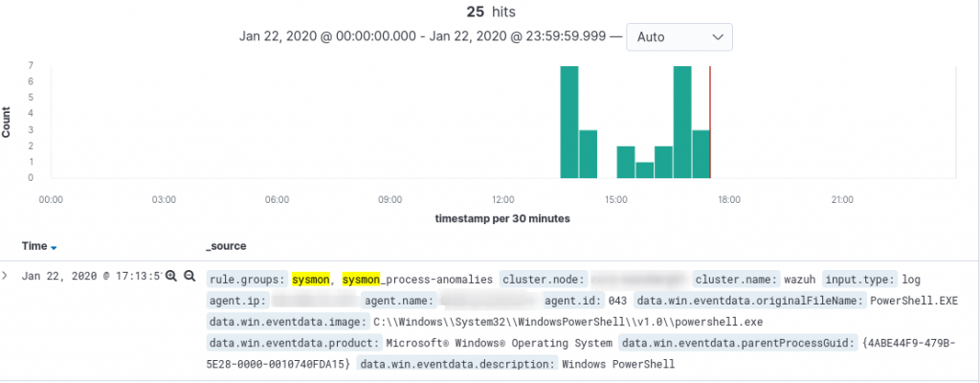980x383 pixels.
Task: Click the Time sort arrow icon
Action: (54, 248)
